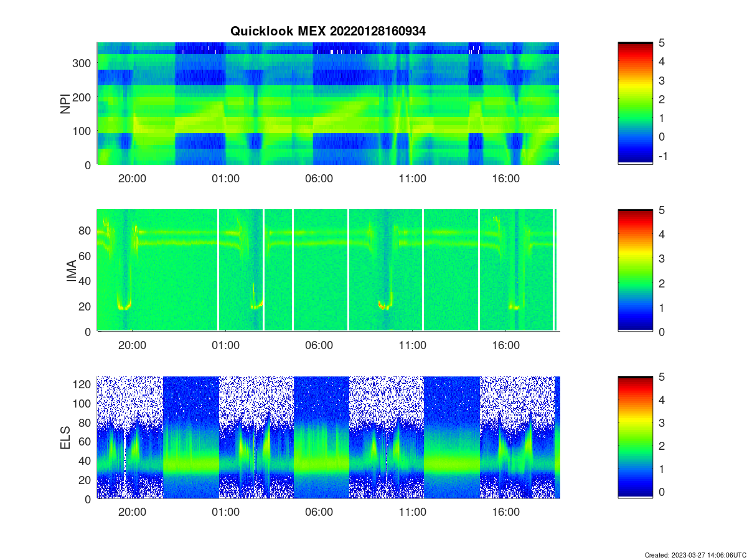
Task: Click the 60 tick on IMA y-axis
Action: click(86, 256)
